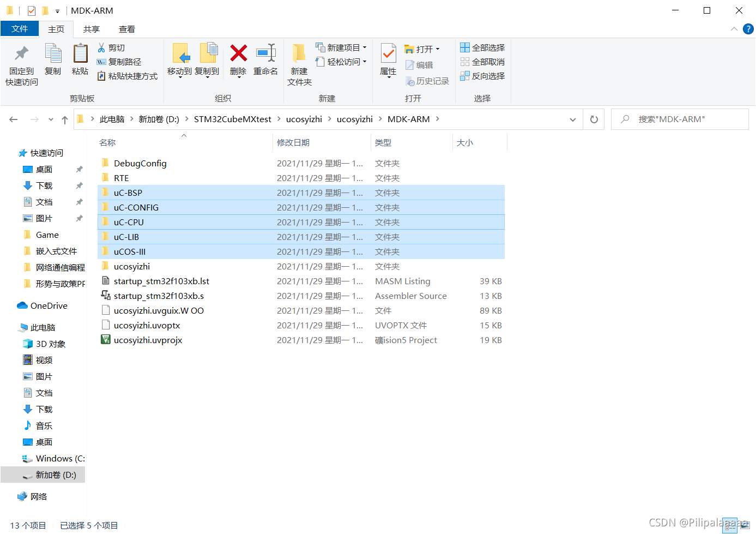
Task: Open the recent locations dropdown arrow
Action: 51,119
